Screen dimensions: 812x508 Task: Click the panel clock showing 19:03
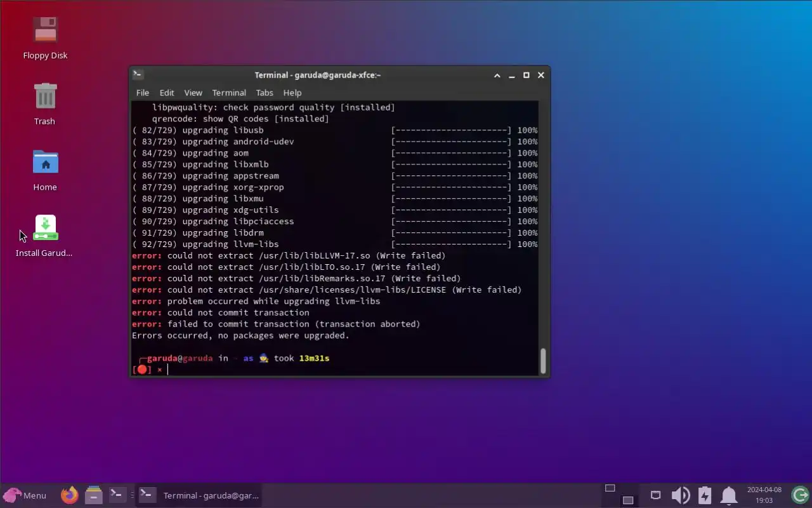click(x=764, y=495)
